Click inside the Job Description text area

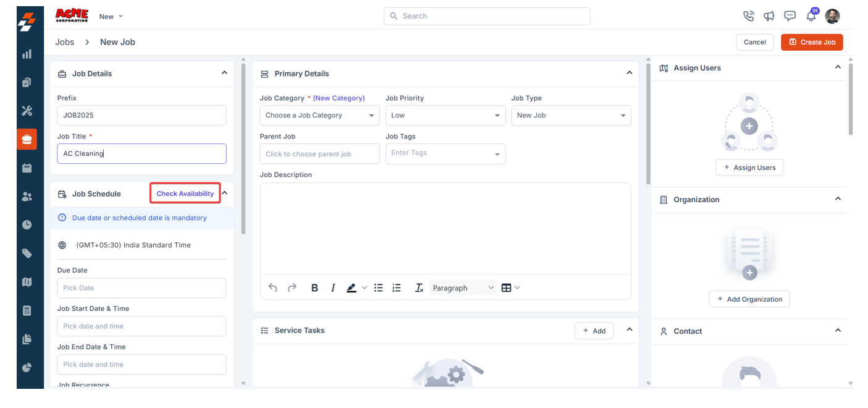445,229
